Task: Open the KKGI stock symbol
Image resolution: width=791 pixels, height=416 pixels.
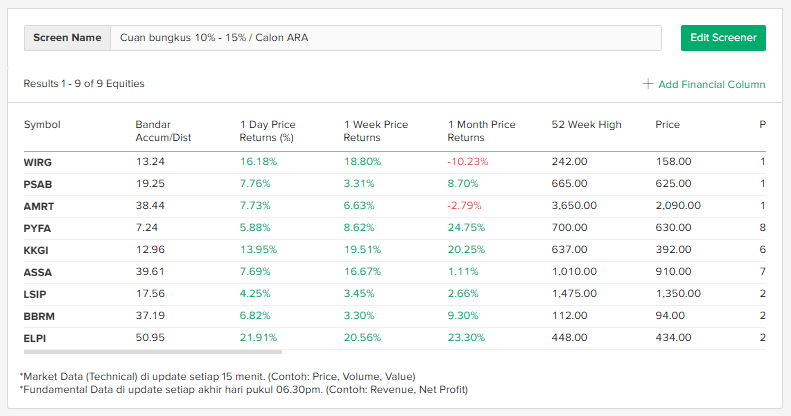Action: 38,250
